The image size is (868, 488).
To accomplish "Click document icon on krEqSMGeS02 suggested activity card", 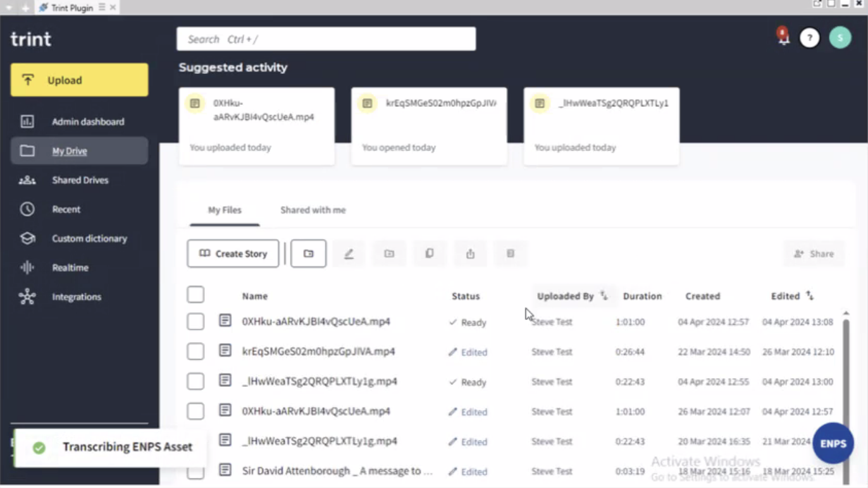I will click(367, 103).
